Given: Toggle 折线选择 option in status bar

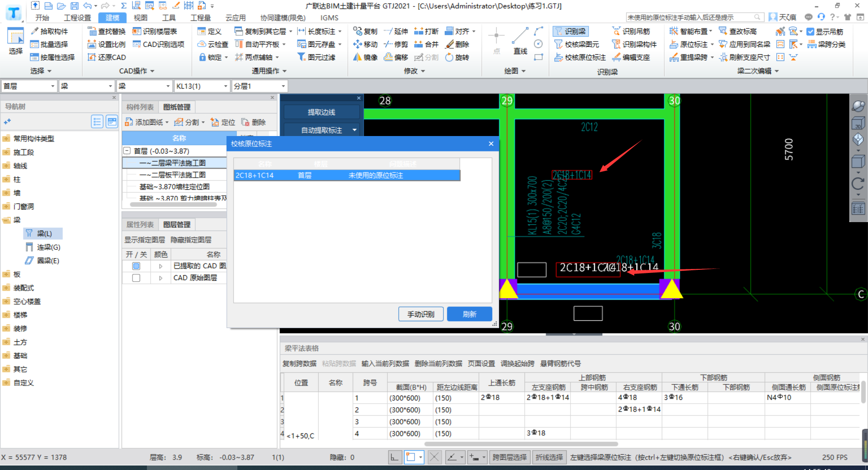Looking at the screenshot, I should 549,457.
